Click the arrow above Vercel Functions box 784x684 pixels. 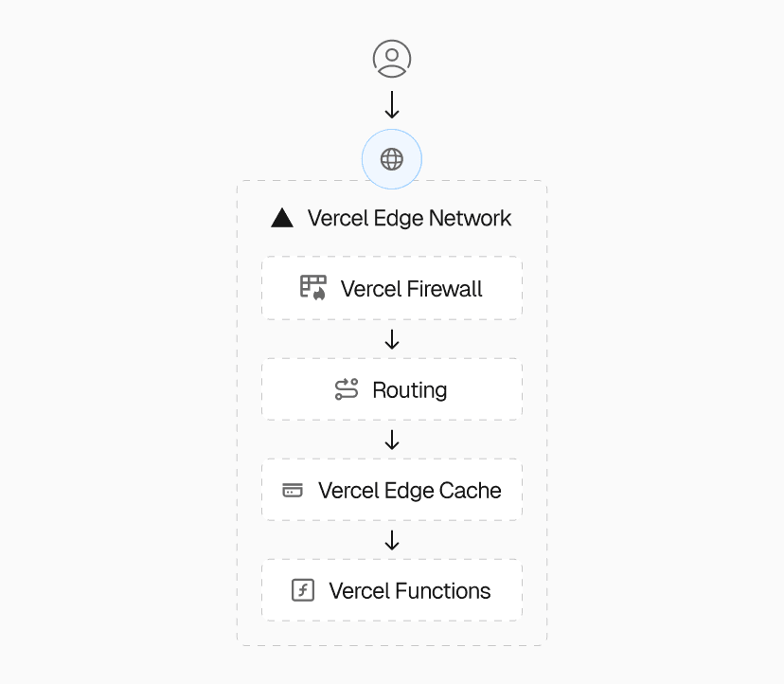(x=391, y=540)
